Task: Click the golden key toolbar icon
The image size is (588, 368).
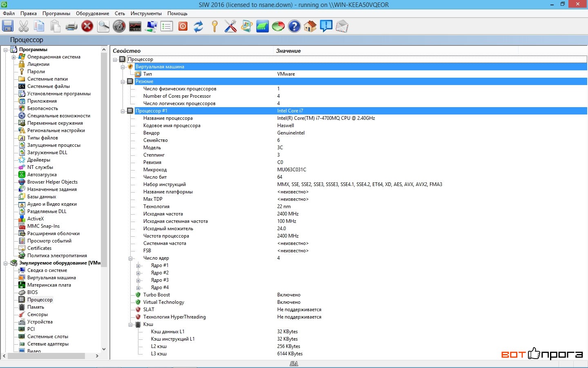Action: pyautogui.click(x=214, y=26)
